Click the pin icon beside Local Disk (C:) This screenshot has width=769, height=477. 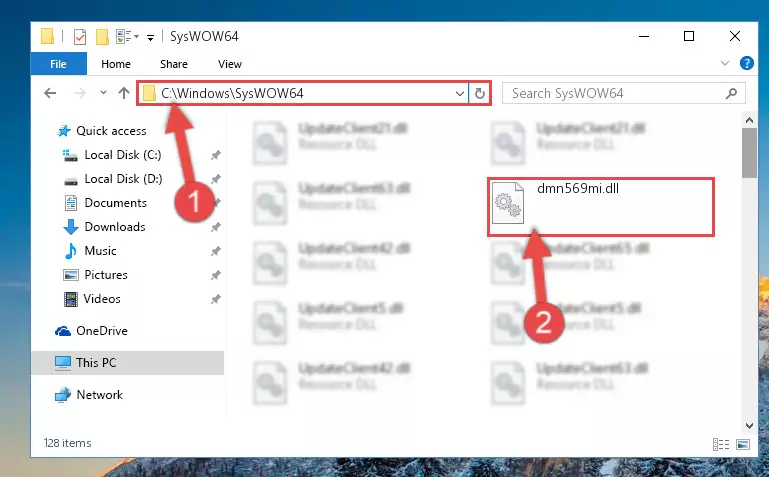[215, 155]
